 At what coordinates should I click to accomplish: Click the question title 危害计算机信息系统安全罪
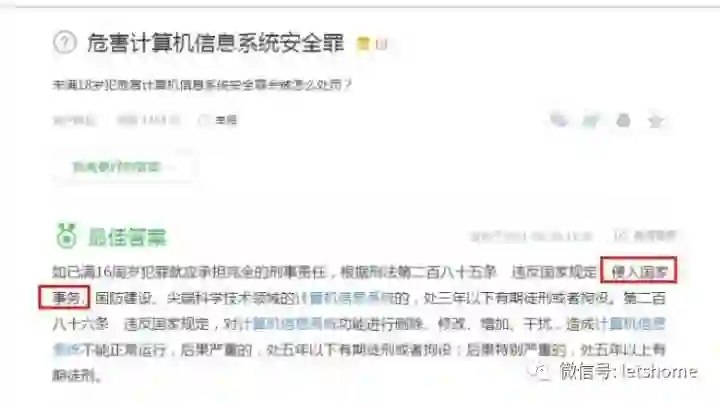[x=215, y=43]
